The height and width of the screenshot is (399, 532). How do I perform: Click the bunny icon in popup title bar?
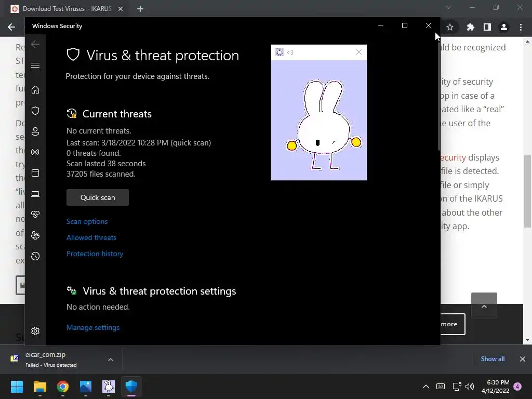279,52
